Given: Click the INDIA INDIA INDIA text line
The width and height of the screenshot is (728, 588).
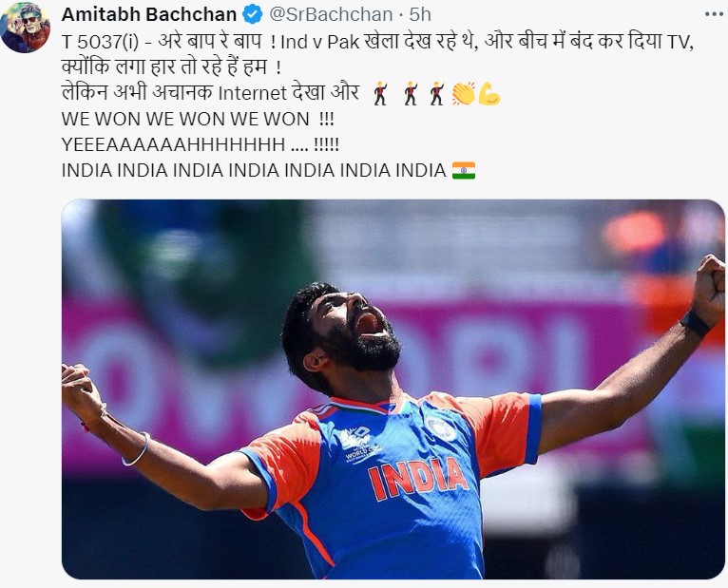Looking at the screenshot, I should coord(254,170).
